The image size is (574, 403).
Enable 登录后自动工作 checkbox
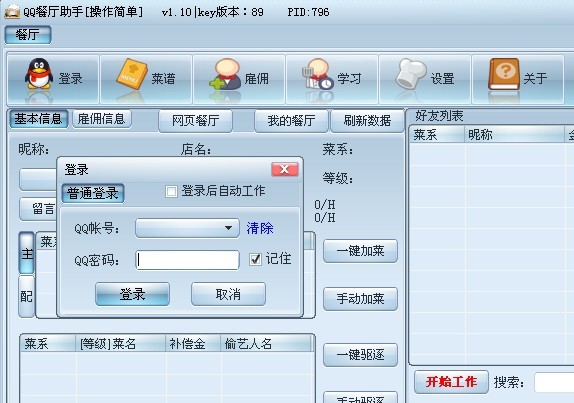tap(171, 191)
